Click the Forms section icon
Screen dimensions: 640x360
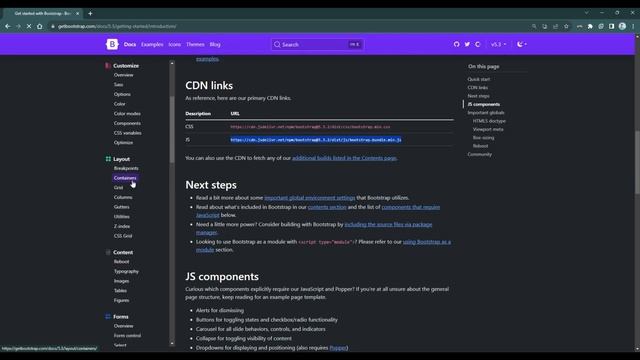(x=108, y=316)
